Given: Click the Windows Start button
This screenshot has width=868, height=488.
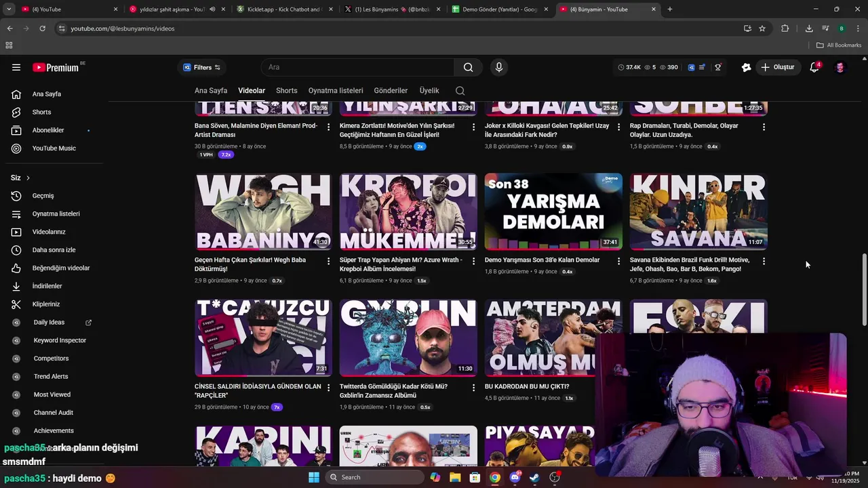Looking at the screenshot, I should tap(314, 477).
